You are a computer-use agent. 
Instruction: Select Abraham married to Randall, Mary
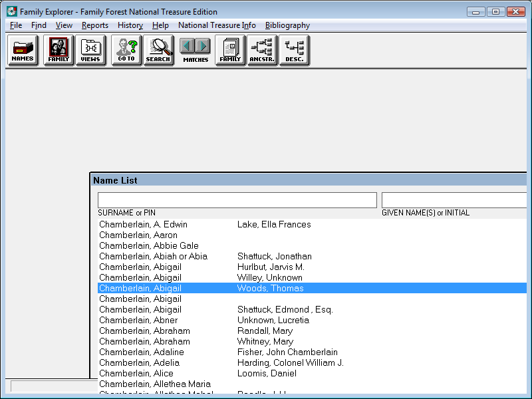[312, 331]
